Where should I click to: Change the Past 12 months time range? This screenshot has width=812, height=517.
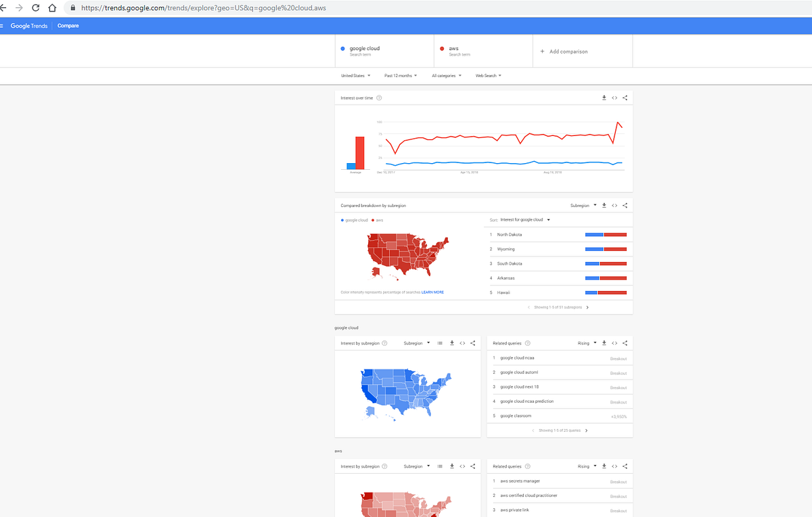click(401, 76)
